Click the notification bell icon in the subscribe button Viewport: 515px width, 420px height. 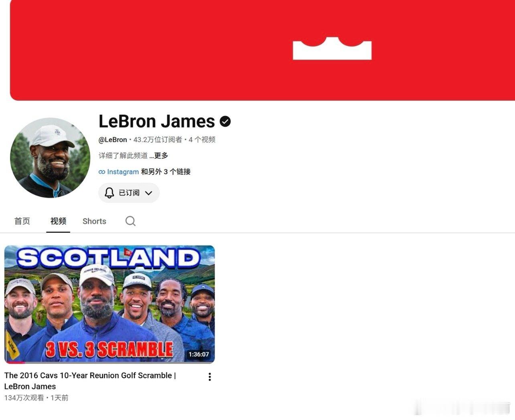[x=109, y=193]
